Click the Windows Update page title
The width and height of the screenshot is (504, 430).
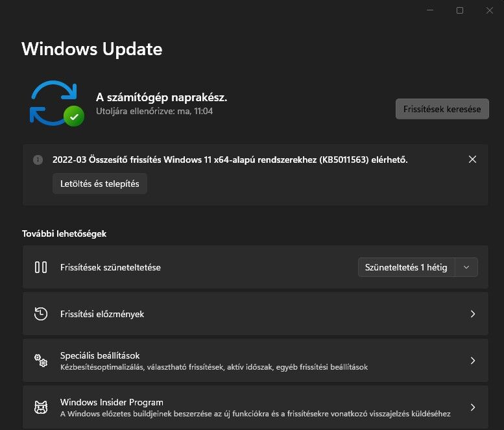pos(92,49)
